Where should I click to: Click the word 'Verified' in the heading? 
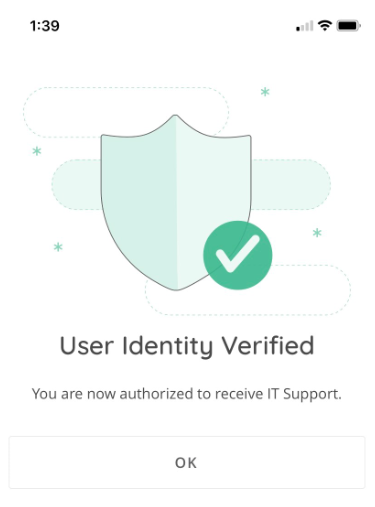pyautogui.click(x=268, y=345)
